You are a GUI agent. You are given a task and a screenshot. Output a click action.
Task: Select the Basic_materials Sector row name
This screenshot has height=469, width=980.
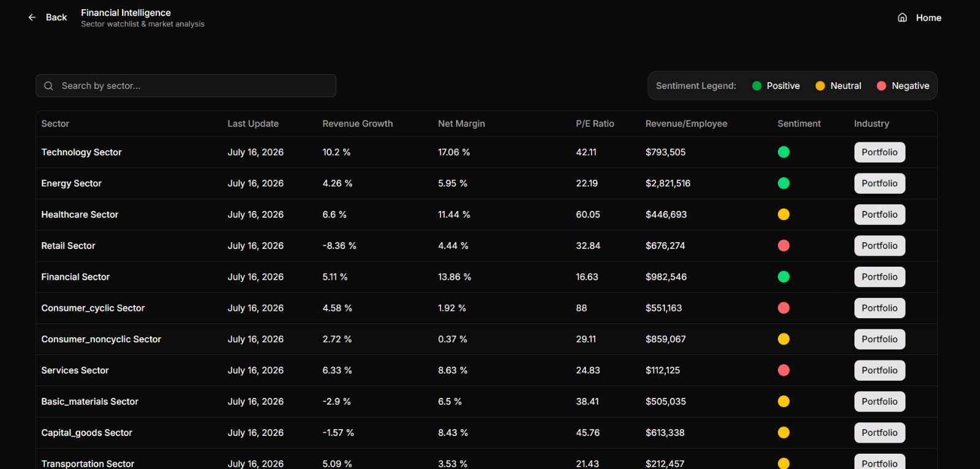[x=90, y=402]
